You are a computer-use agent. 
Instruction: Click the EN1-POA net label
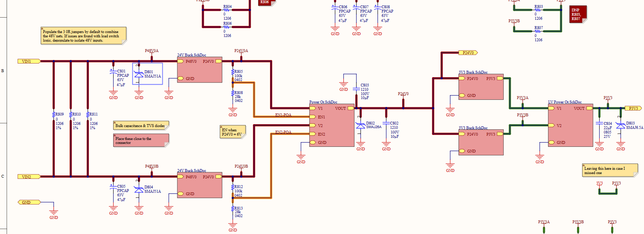coord(283,115)
